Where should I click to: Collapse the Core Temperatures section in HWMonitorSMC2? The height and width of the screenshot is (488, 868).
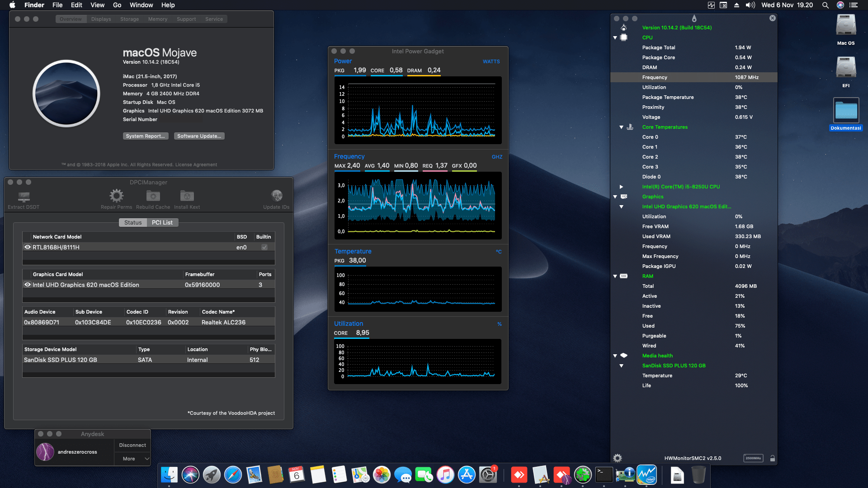621,127
